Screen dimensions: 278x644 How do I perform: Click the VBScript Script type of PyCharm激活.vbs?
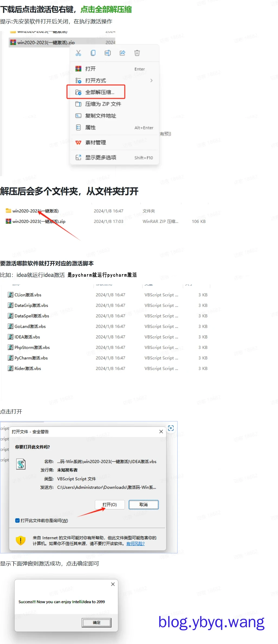coord(161,358)
